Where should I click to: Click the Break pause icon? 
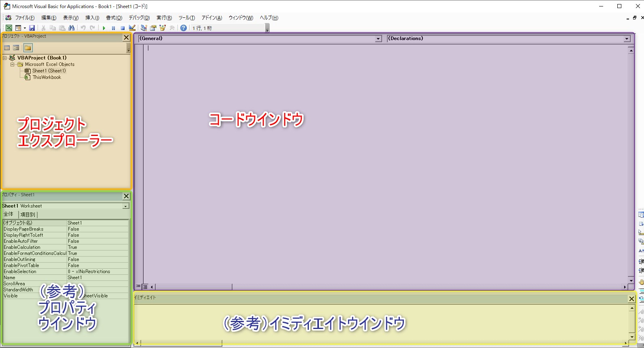pyautogui.click(x=113, y=28)
